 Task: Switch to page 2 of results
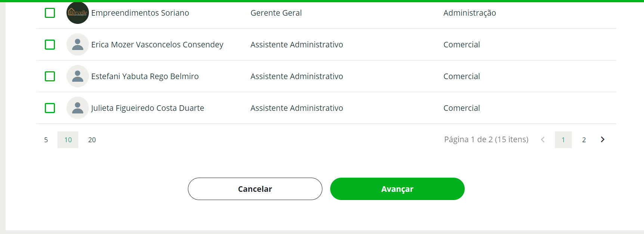click(584, 140)
